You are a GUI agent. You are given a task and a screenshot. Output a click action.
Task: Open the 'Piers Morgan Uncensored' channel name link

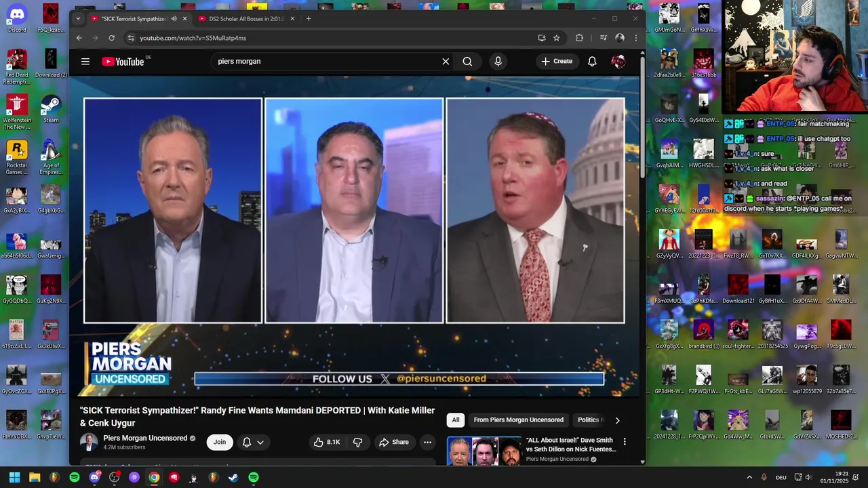click(x=145, y=439)
